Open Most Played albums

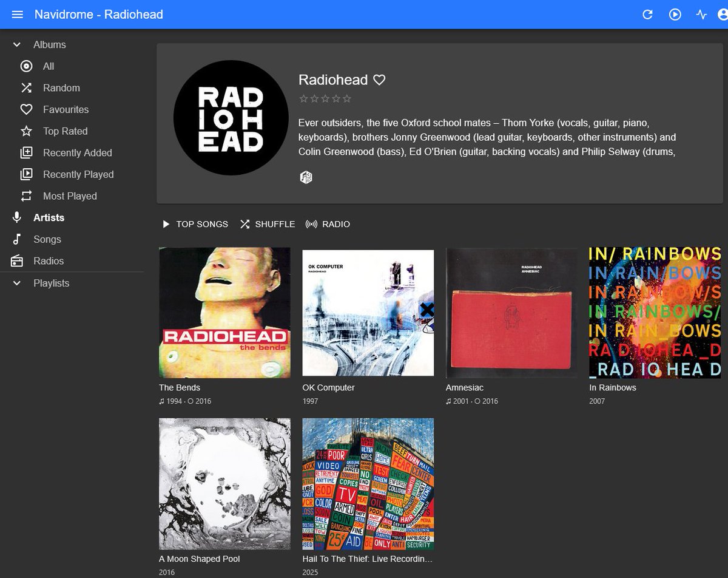(x=70, y=196)
